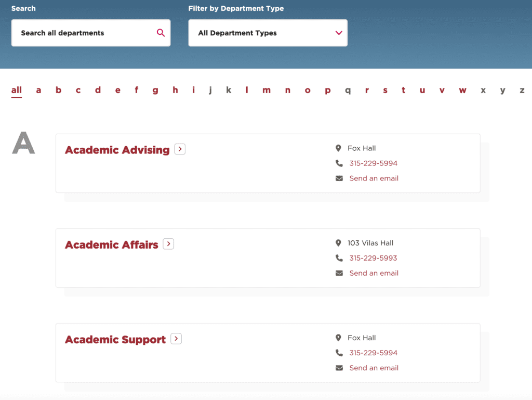
Task: Select the 'all' alphabet filter tab
Action: (17, 91)
